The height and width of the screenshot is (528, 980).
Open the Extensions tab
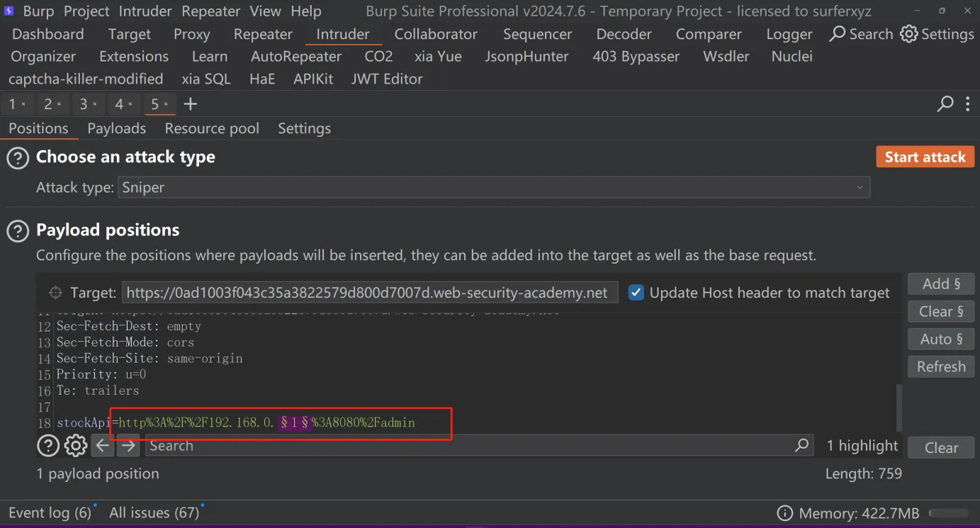pos(134,57)
